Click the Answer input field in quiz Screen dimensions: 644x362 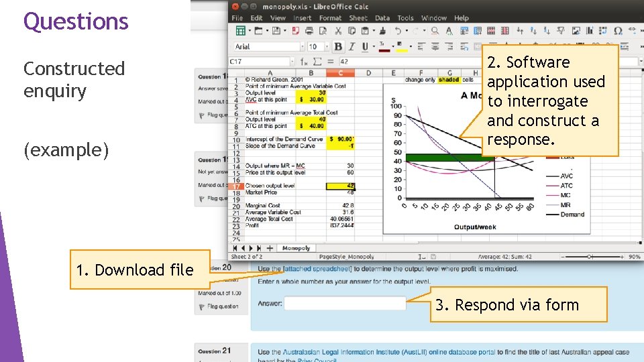(x=345, y=303)
